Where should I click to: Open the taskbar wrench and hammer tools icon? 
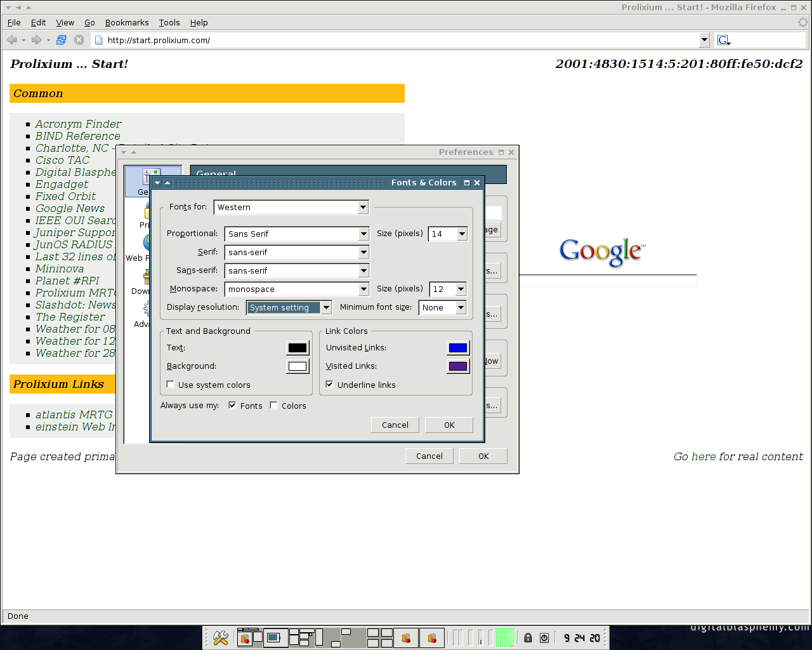point(220,637)
